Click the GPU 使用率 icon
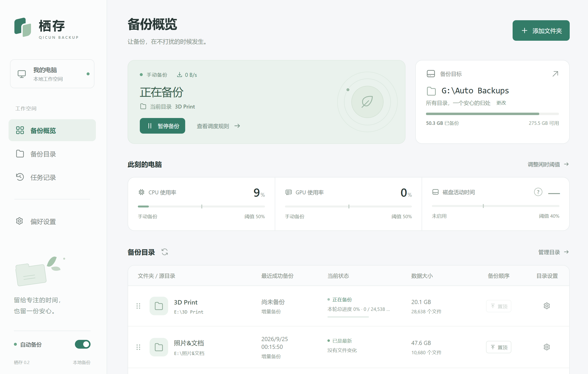Image resolution: width=588 pixels, height=374 pixels. (289, 192)
